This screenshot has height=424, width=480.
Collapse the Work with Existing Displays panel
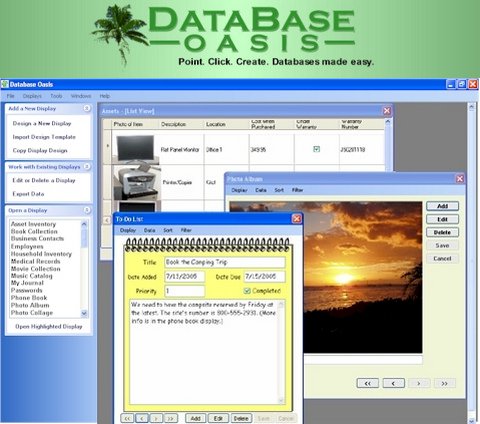[x=87, y=166]
